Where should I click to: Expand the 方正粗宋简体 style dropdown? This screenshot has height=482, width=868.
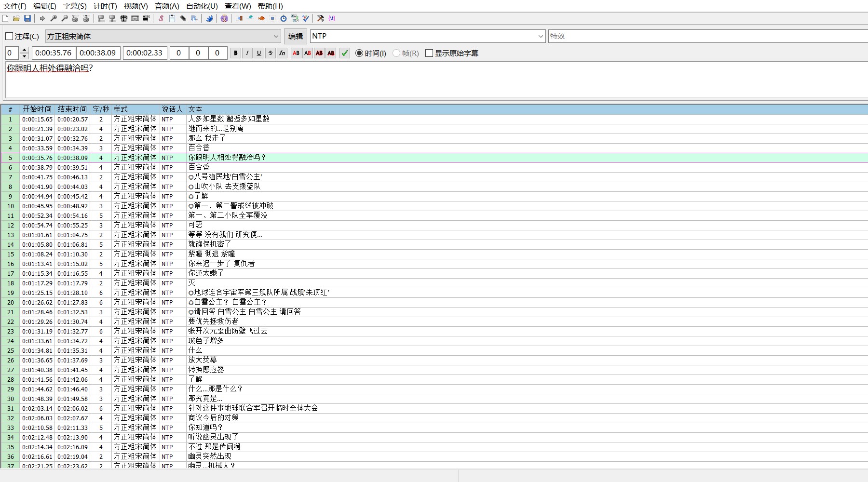point(276,36)
